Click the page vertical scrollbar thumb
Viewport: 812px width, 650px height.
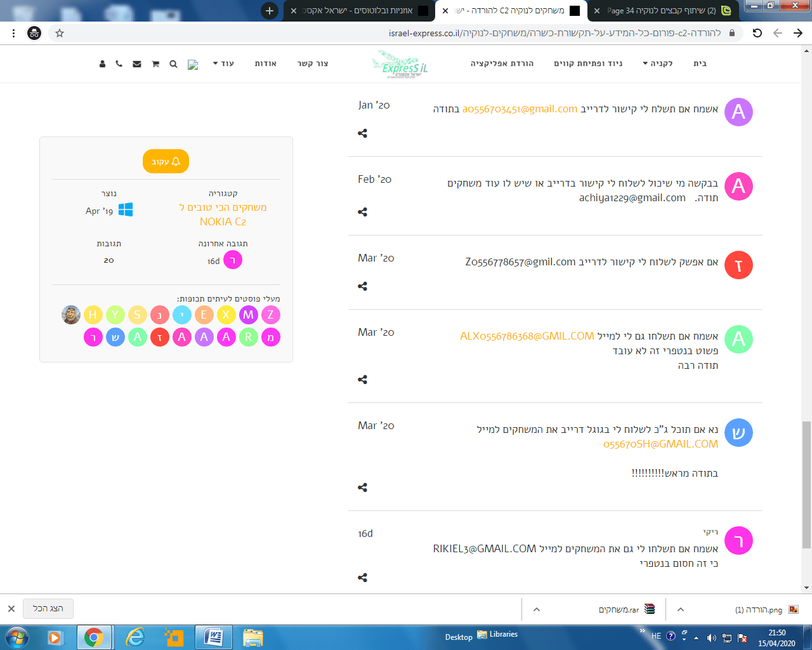(807, 484)
